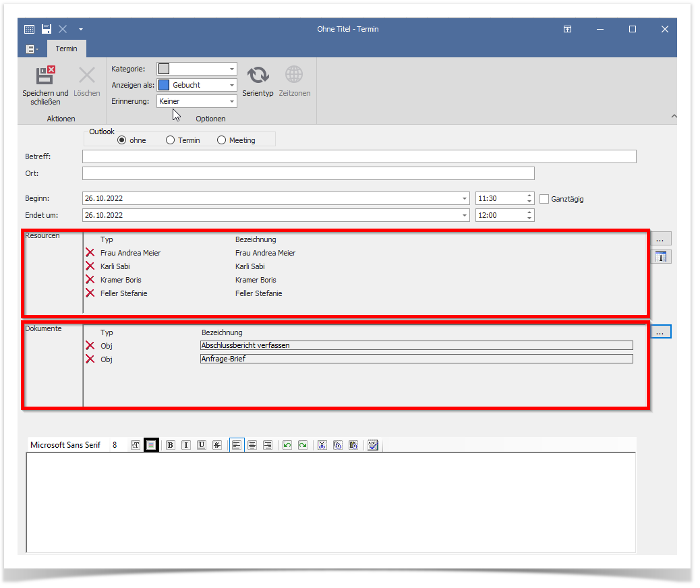Open the text color picker in editor toolbar
The width and height of the screenshot is (700, 588).
pyautogui.click(x=151, y=445)
